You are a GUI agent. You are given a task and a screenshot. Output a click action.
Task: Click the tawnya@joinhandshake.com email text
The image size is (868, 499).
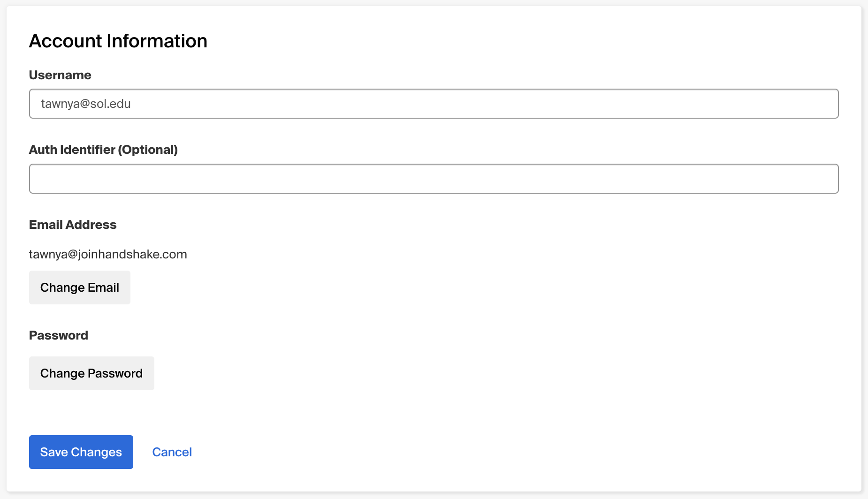(108, 254)
